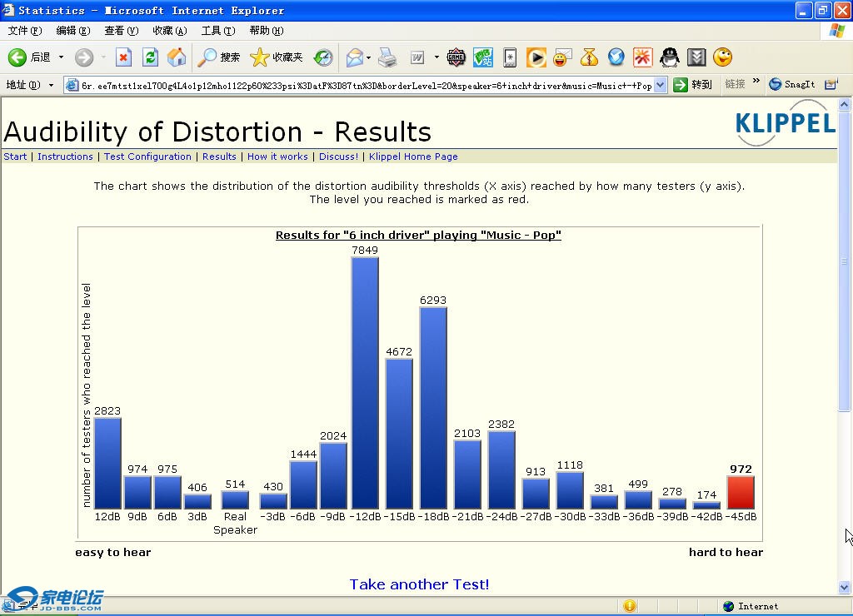This screenshot has width=853, height=616.
Task: Click the red -45dB result bar
Action: [741, 492]
